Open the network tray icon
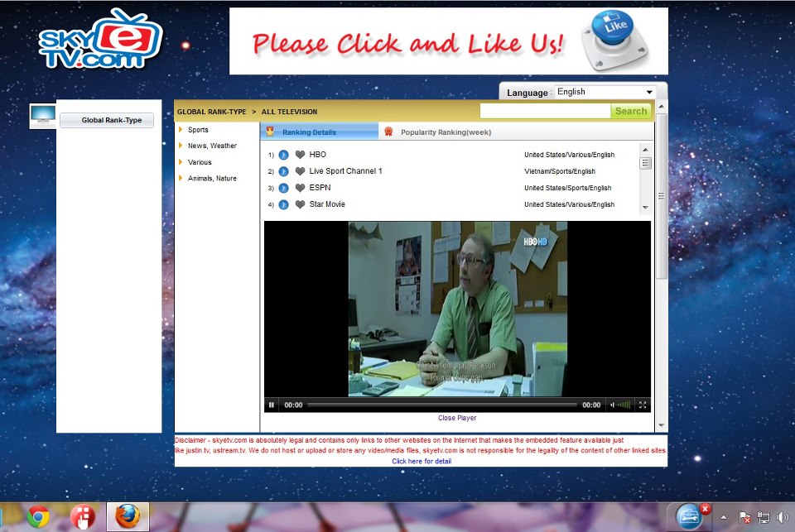795x532 pixels. [763, 517]
